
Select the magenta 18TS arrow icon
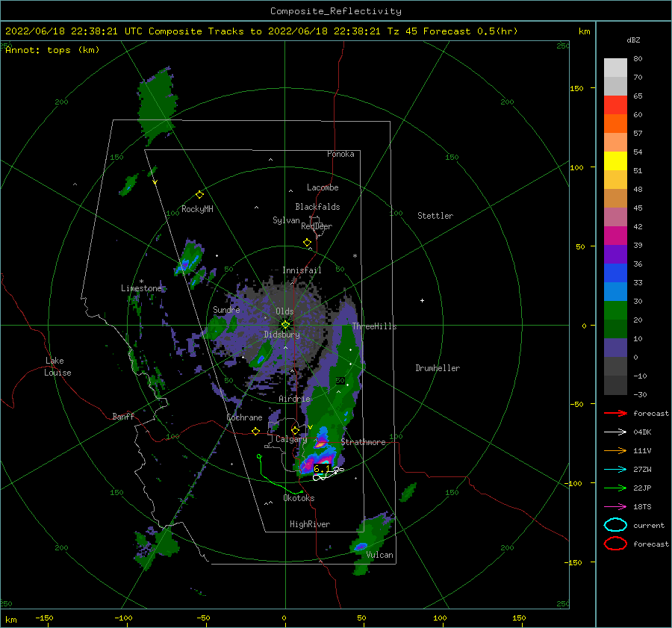615,507
